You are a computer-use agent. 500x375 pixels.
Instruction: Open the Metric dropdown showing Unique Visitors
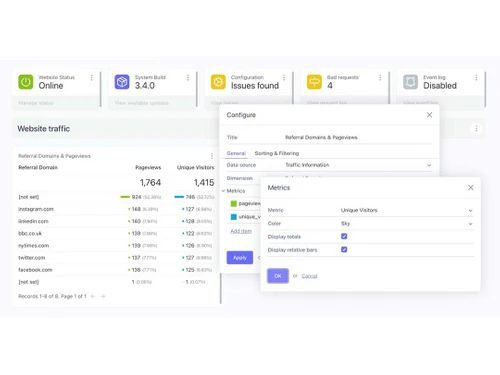tap(407, 210)
